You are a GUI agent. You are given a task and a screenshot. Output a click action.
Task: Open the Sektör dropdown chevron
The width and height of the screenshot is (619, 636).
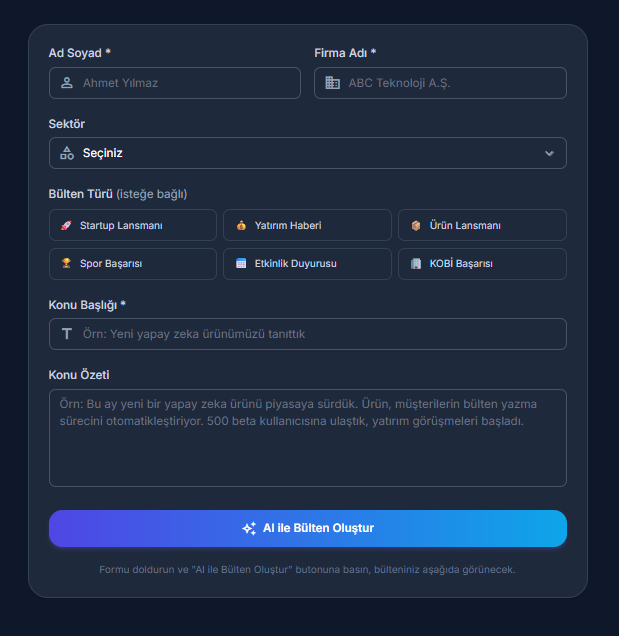(x=549, y=153)
